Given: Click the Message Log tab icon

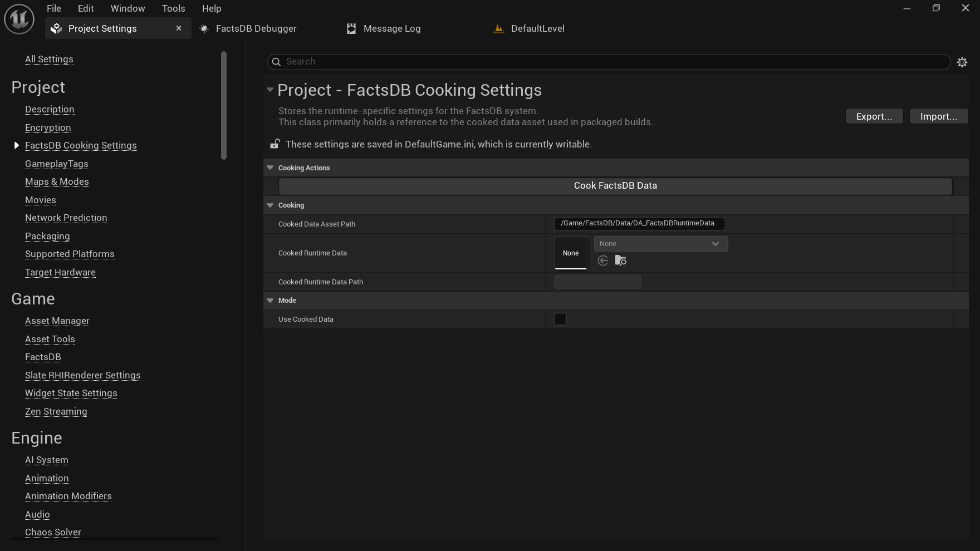Looking at the screenshot, I should [x=351, y=28].
